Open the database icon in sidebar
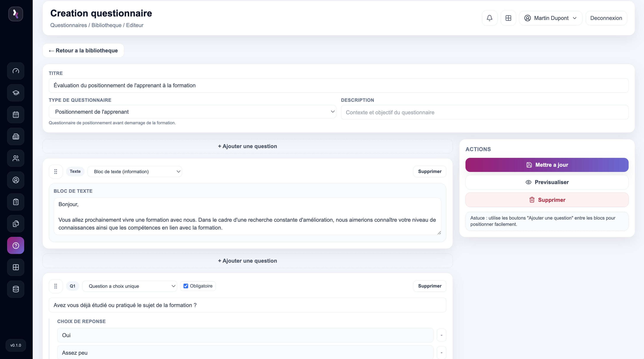The width and height of the screenshot is (644, 359). pyautogui.click(x=16, y=289)
